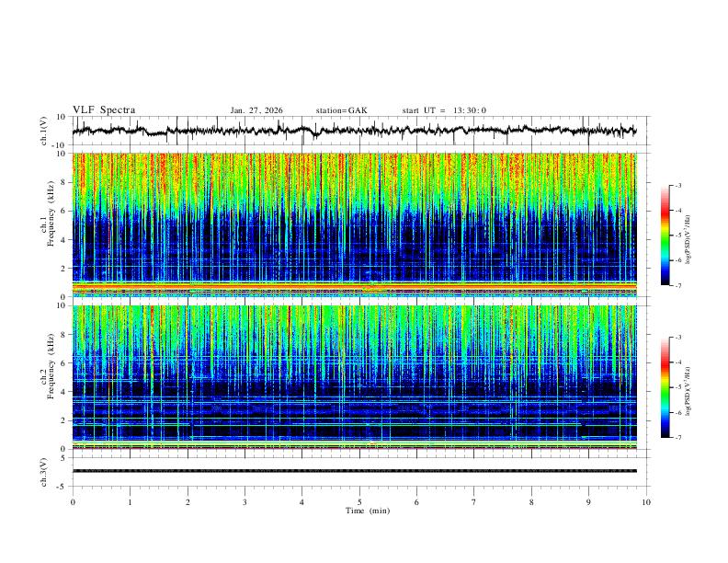
Task: Click the ch.2 spectrogram color scale bar
Action: tap(665, 387)
